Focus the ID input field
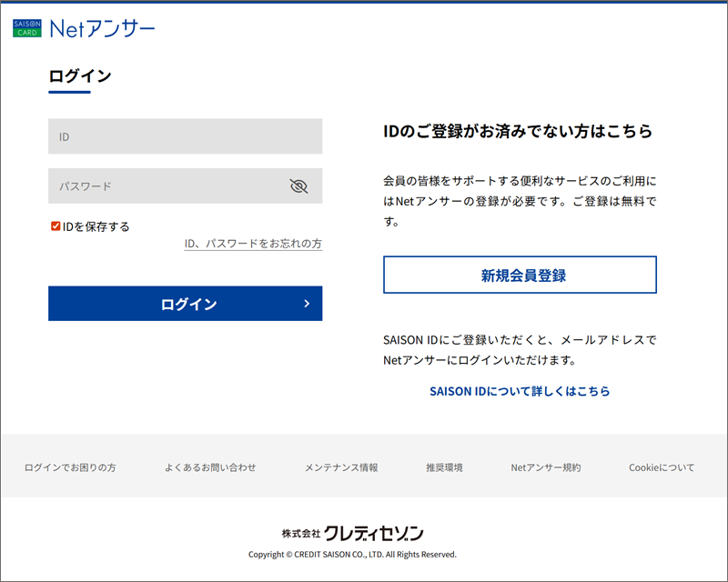 pyautogui.click(x=185, y=136)
